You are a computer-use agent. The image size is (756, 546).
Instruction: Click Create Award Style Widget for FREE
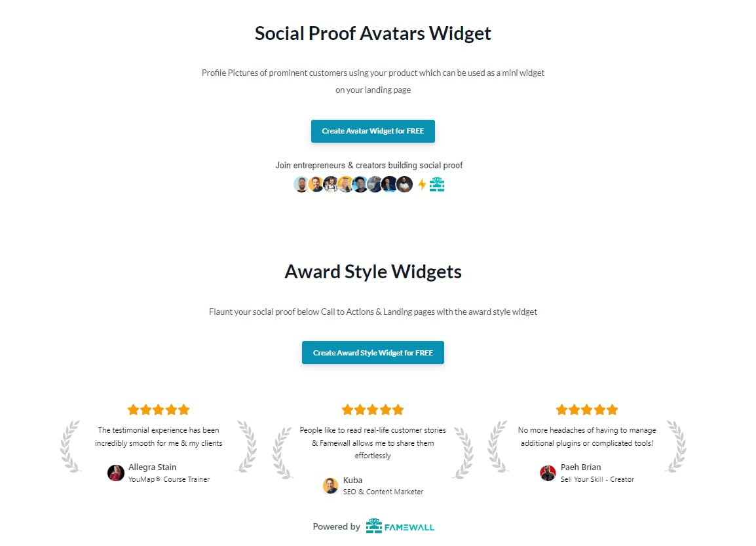point(373,353)
